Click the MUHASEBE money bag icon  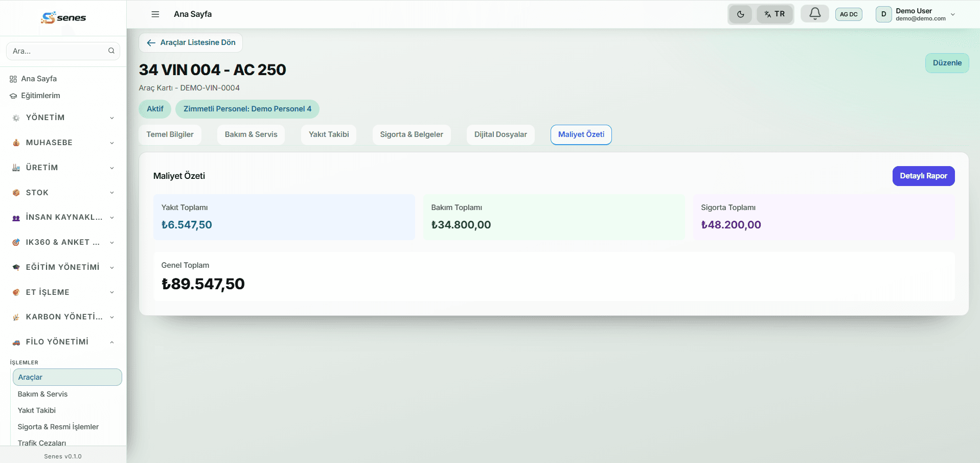click(x=16, y=143)
